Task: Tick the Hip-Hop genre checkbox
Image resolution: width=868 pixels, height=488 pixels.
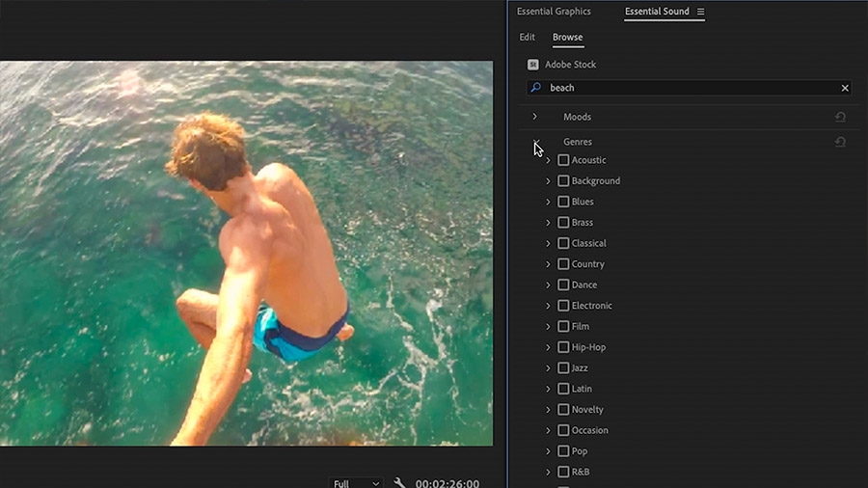Action: (x=563, y=347)
